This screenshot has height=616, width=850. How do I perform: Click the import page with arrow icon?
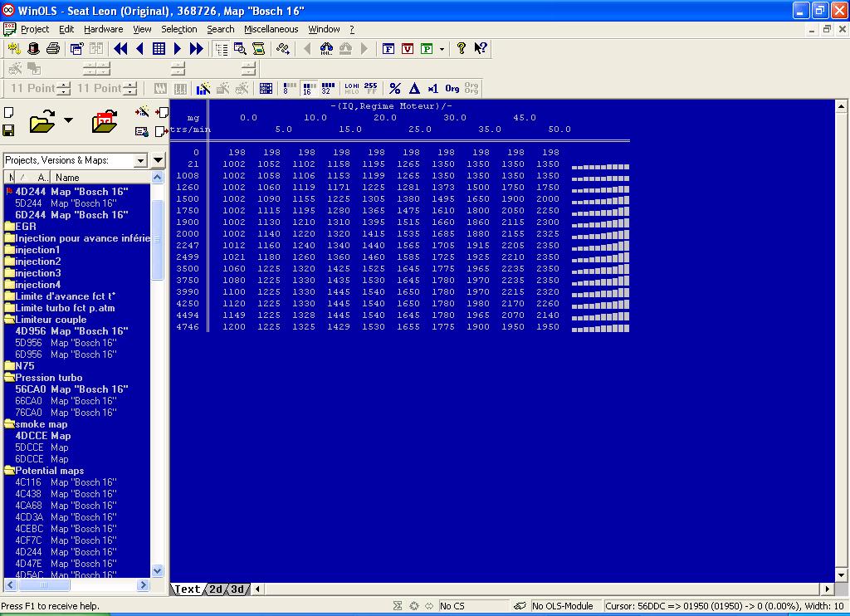pos(162,112)
